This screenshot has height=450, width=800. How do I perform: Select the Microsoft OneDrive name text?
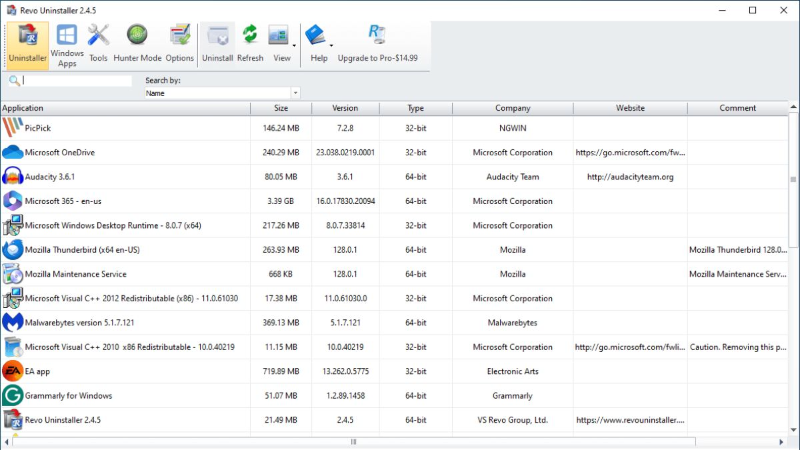tap(60, 153)
